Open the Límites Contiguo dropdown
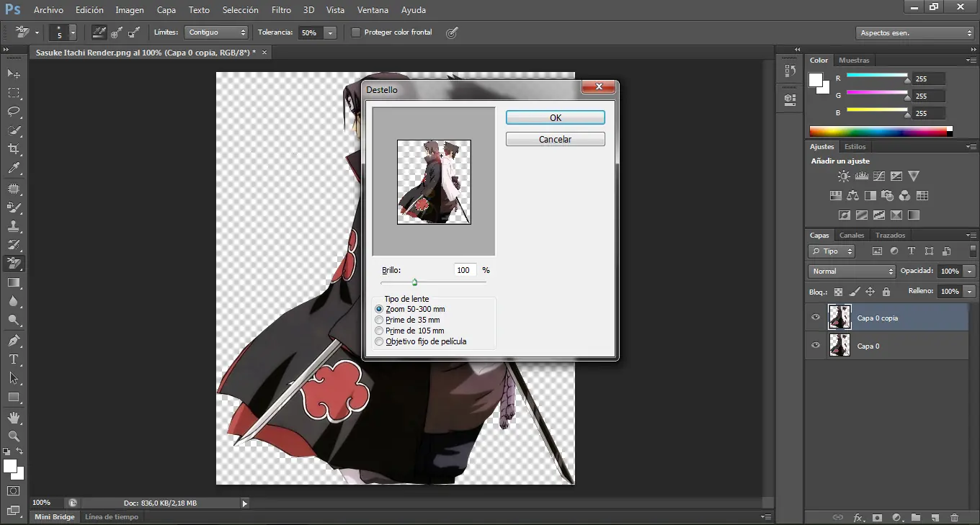Image resolution: width=980 pixels, height=525 pixels. (216, 32)
